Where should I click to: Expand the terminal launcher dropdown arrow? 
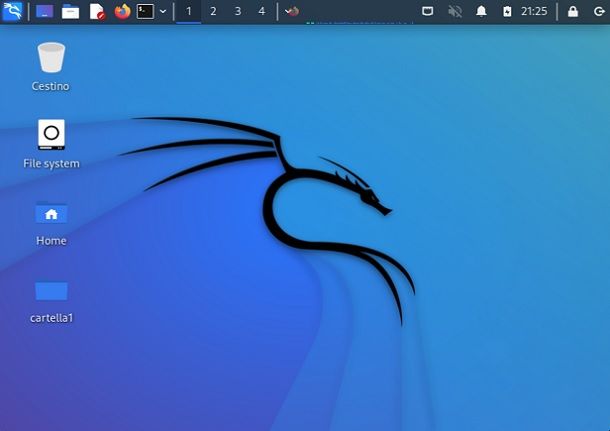click(x=163, y=12)
